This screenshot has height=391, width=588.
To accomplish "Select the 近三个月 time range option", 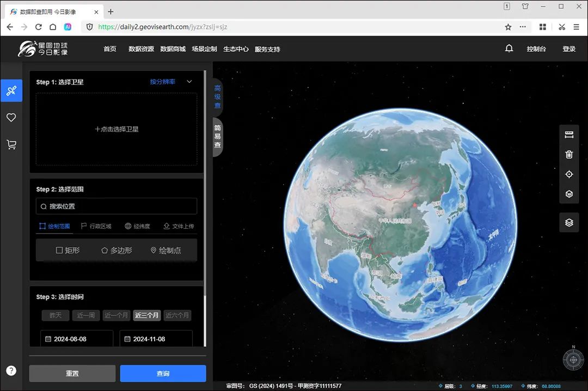I will point(146,315).
